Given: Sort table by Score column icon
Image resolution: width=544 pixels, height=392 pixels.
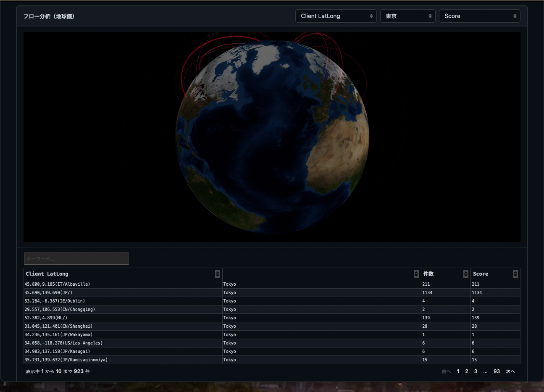Looking at the screenshot, I should click(515, 274).
